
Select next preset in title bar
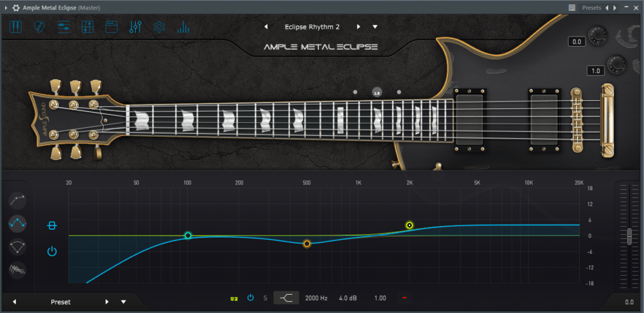pyautogui.click(x=614, y=8)
